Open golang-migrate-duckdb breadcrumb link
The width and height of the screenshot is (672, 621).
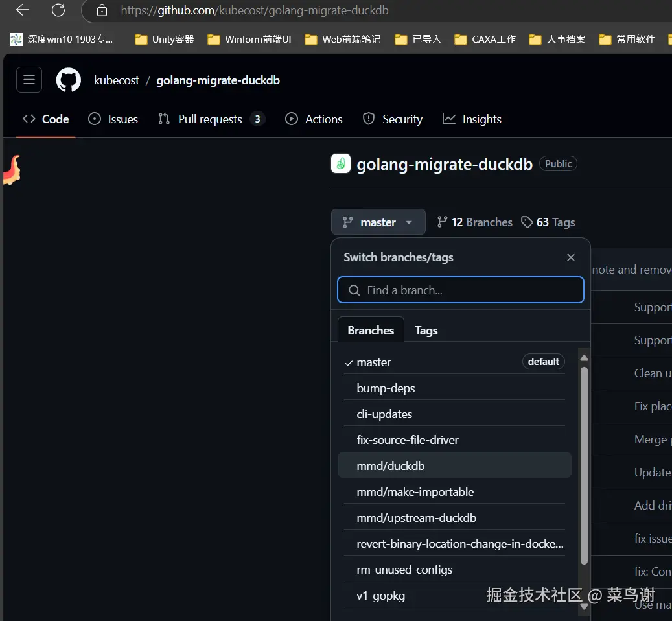tap(218, 80)
